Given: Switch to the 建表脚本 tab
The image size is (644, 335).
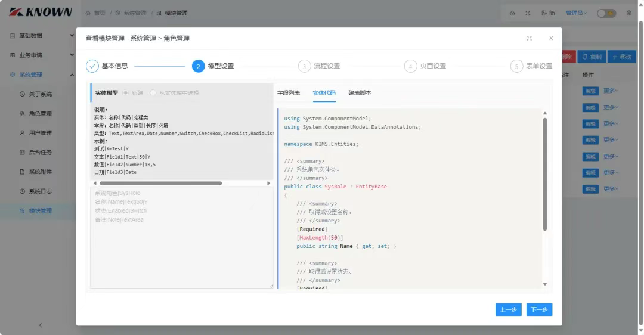Looking at the screenshot, I should (360, 93).
